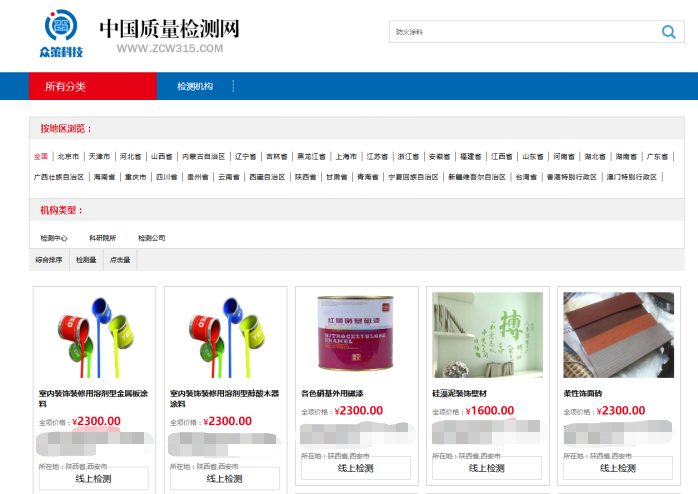Select institution type 科研院所
This screenshot has width=698, height=494.
pos(103,239)
